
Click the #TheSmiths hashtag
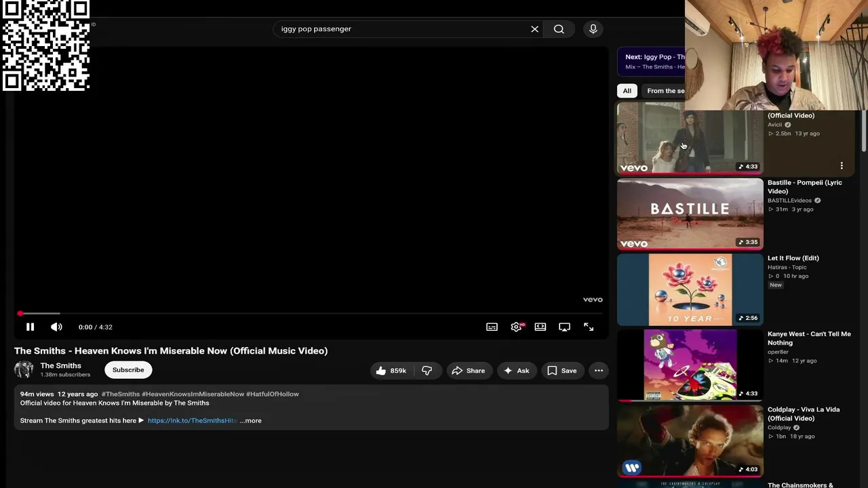point(121,394)
